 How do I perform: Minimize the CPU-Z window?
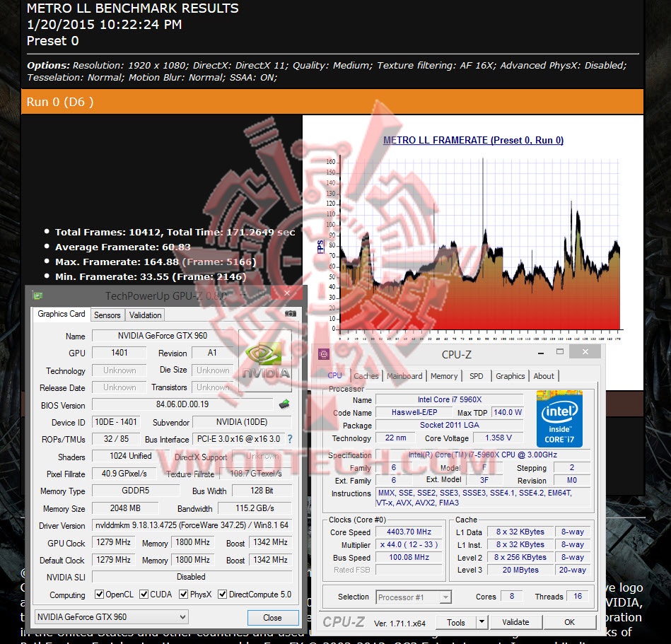pyautogui.click(x=541, y=353)
